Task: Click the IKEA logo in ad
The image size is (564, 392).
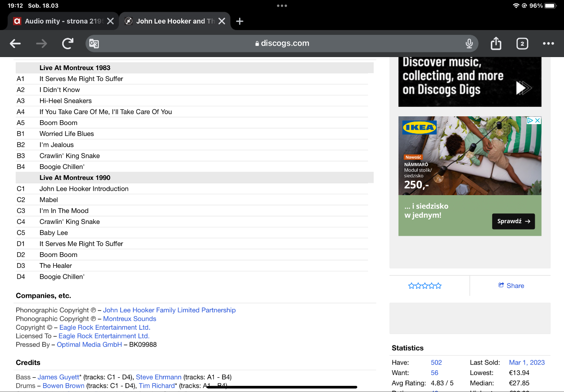Action: coord(419,128)
